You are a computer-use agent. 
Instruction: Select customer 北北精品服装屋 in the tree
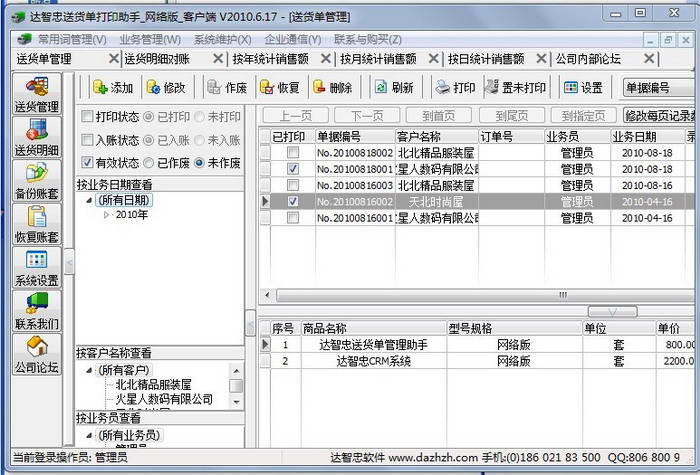154,385
